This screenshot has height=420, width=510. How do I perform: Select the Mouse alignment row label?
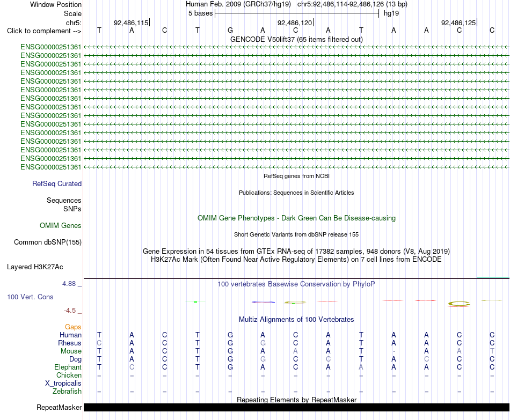coord(71,351)
